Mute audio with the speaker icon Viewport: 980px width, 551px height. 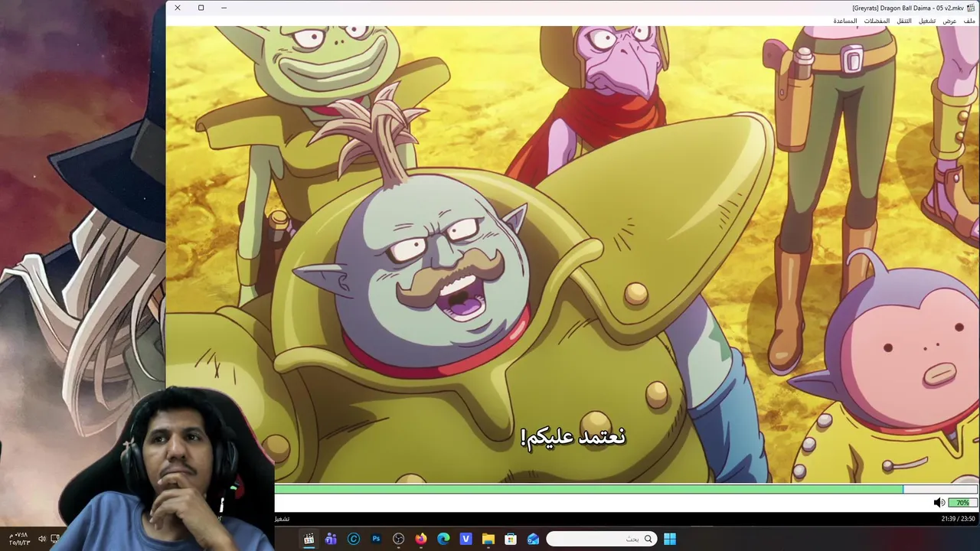939,503
